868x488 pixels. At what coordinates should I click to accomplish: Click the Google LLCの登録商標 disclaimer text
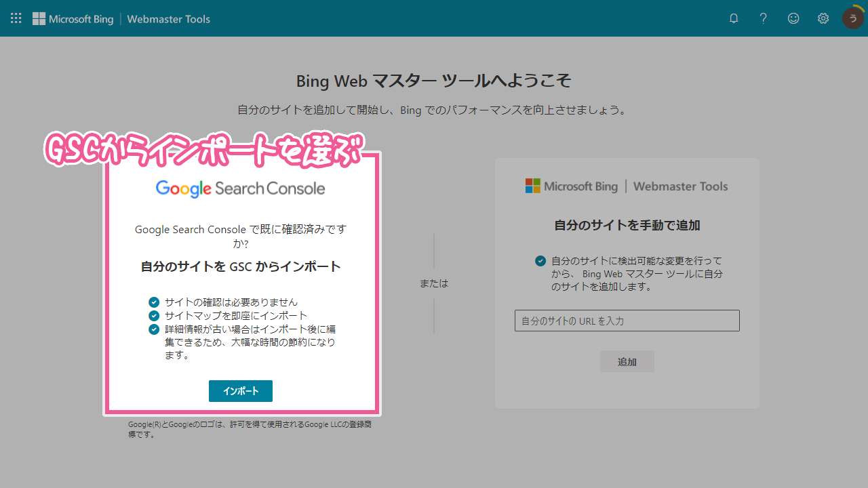(x=250, y=430)
